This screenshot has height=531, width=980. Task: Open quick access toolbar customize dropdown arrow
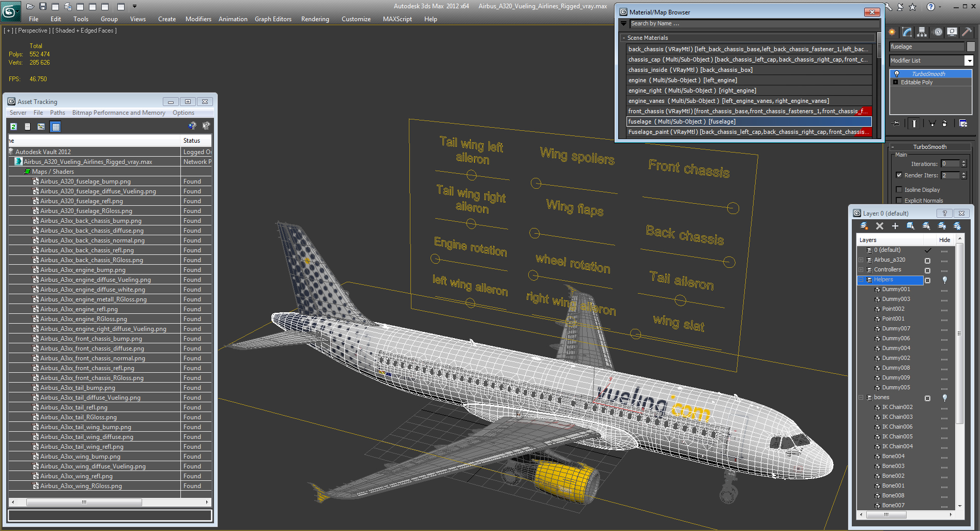coord(134,6)
